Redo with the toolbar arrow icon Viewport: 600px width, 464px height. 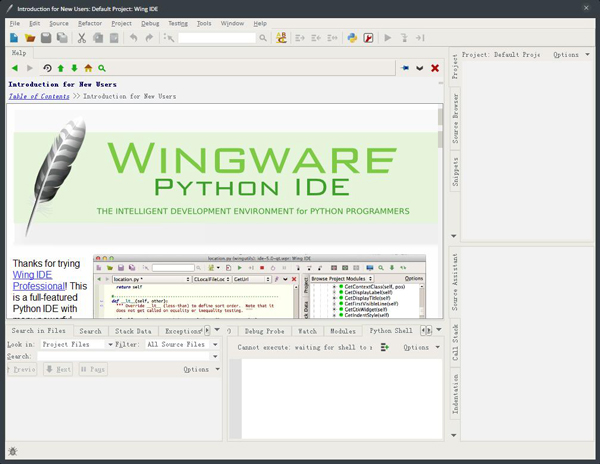[149, 38]
